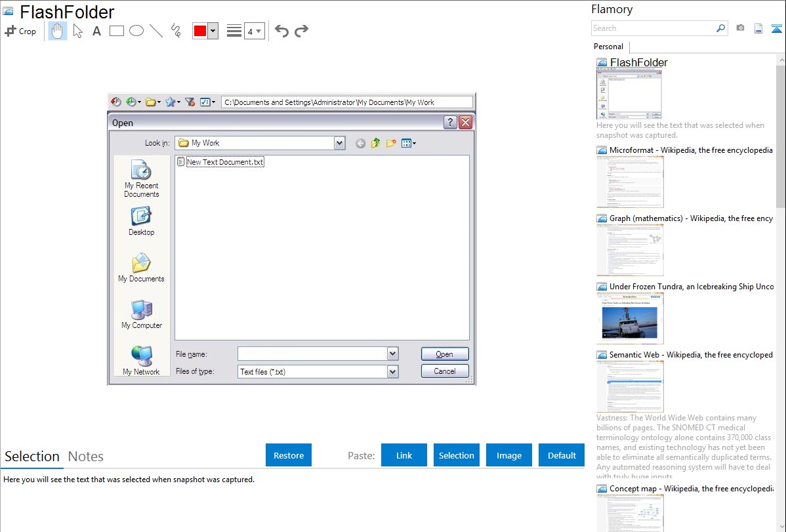Click the Cancel button in dialog
786x532 pixels.
445,371
